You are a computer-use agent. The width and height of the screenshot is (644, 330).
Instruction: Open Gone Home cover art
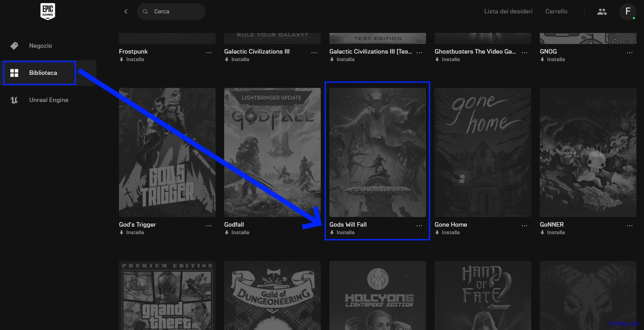483,152
